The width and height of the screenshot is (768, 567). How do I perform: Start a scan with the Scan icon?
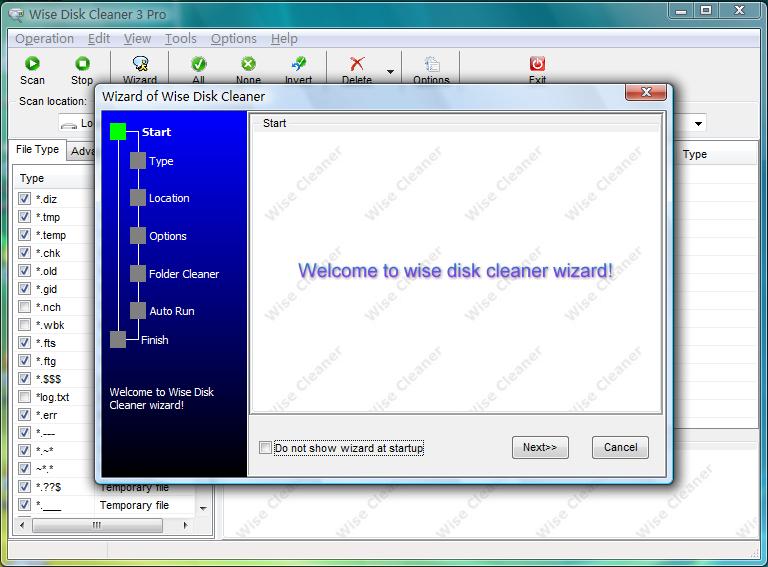[x=32, y=64]
